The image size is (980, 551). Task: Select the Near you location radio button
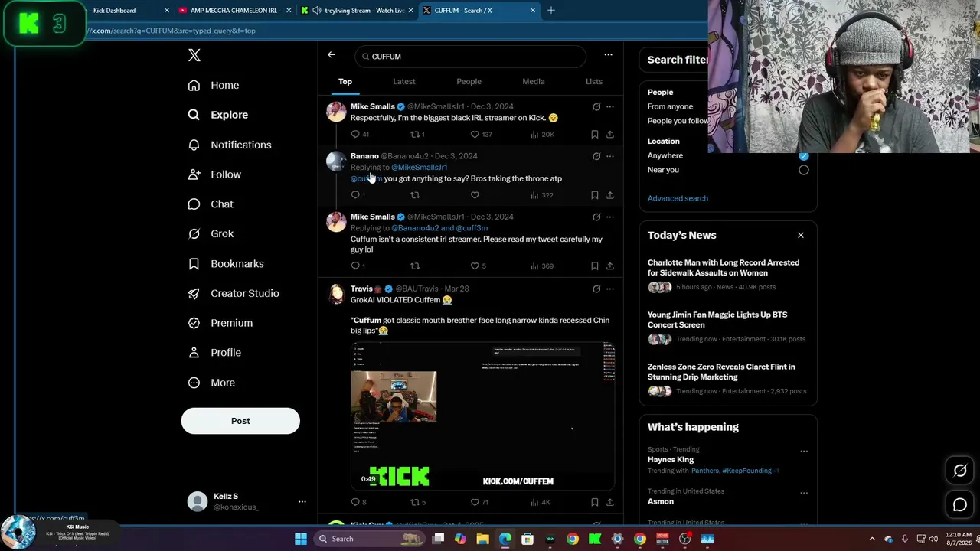coord(804,170)
